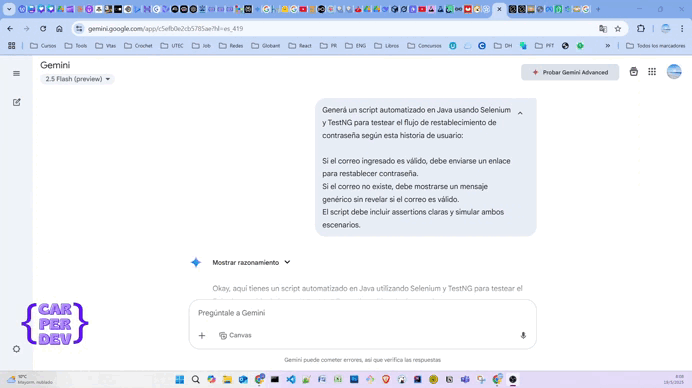692x388 pixels.
Task: Open the Gemini main menu hamburger icon
Action: tap(16, 73)
